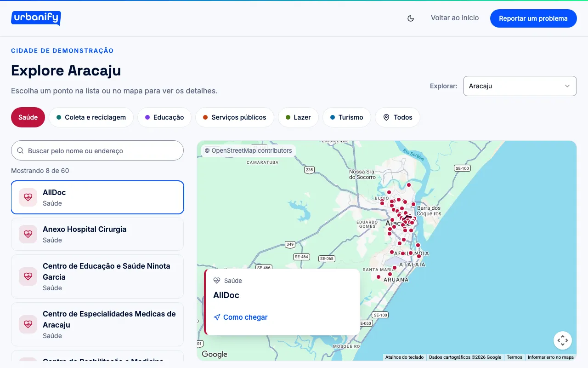Click the map camera controls button

pos(563,340)
